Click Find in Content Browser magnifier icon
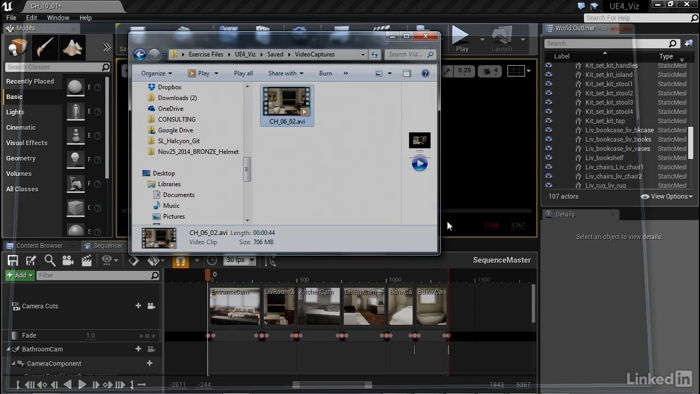 click(50, 261)
